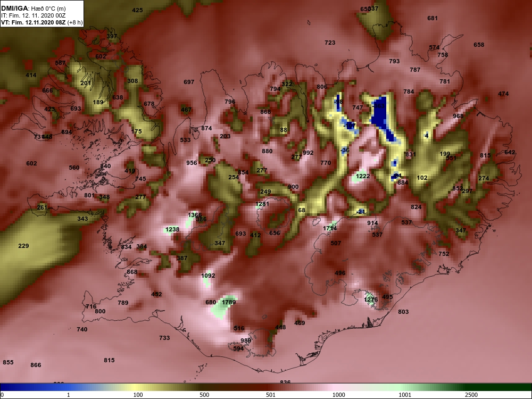Click the map value 201
The height and width of the screenshot is (399, 532).
(x=86, y=83)
